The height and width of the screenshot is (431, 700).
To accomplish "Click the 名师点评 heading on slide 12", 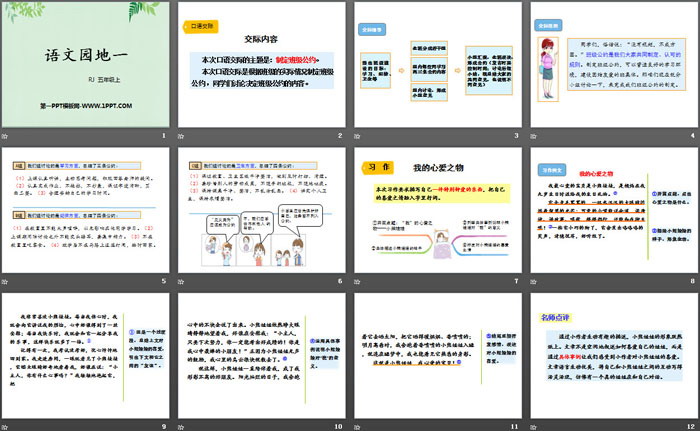I will point(555,318).
